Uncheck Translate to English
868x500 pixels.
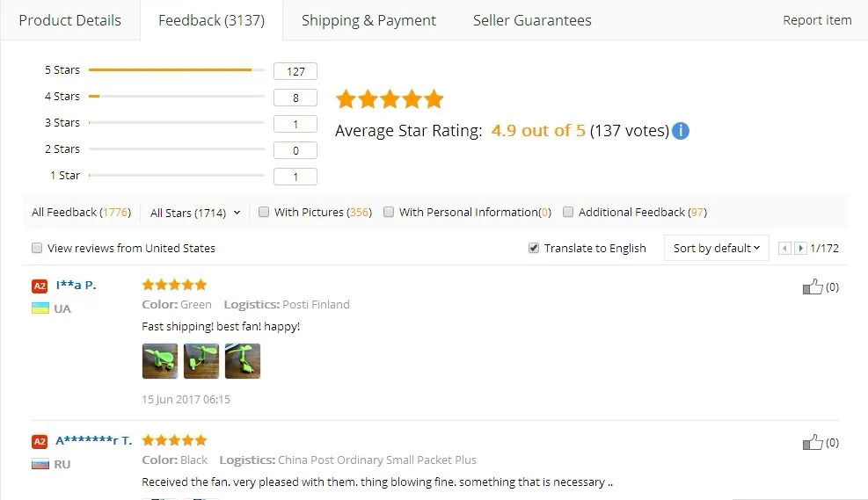pyautogui.click(x=534, y=248)
